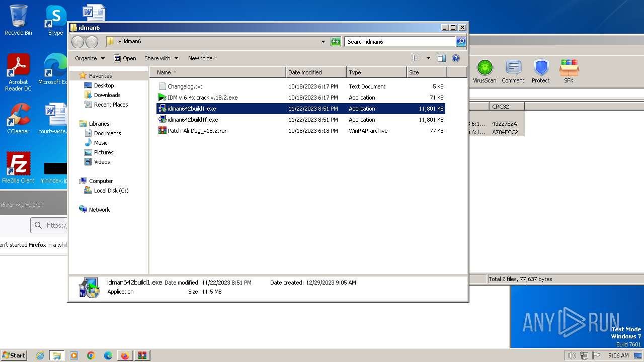Toggle the preview pane icon
Image resolution: width=644 pixels, height=362 pixels.
pos(441,58)
